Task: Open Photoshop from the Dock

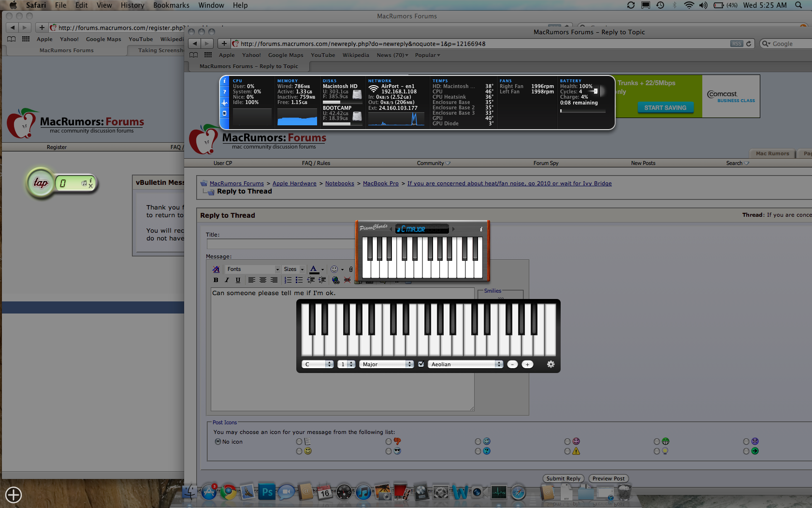Action: (267, 493)
